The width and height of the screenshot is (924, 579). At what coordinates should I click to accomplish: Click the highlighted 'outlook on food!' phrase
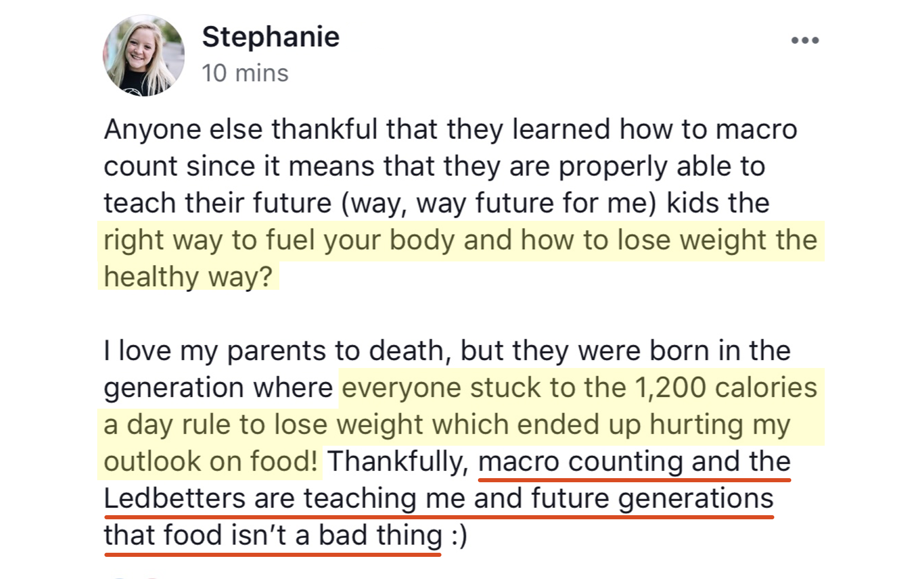click(211, 461)
